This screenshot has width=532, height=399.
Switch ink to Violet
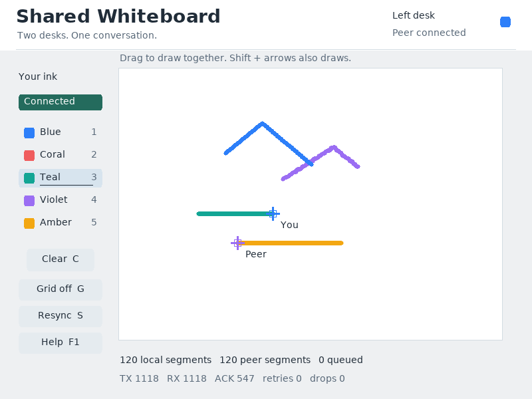pos(60,200)
